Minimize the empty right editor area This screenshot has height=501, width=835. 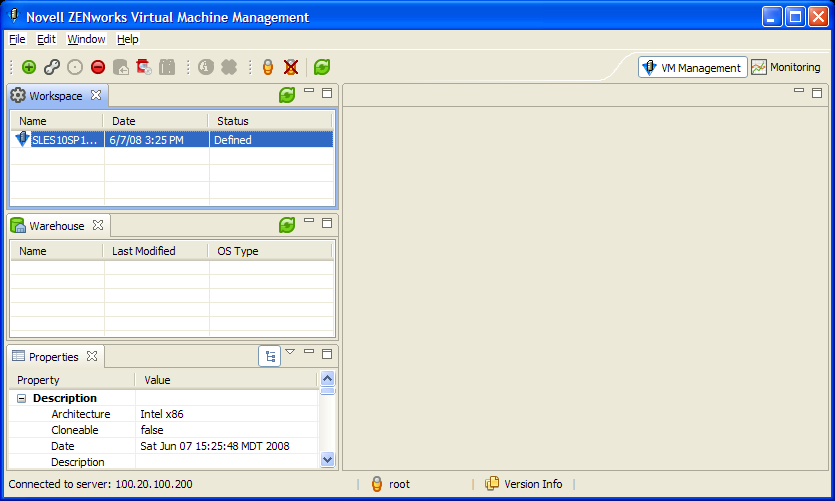click(x=799, y=91)
